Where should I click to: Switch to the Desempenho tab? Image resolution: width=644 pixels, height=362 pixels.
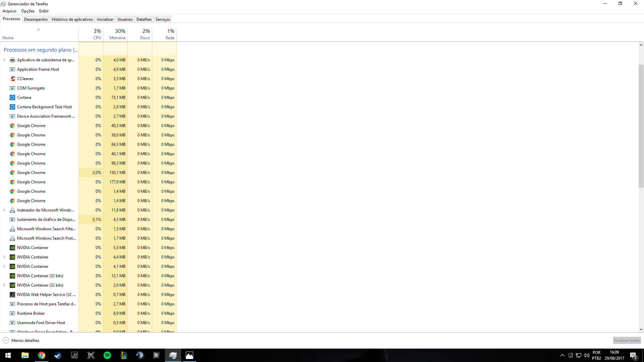click(x=36, y=19)
